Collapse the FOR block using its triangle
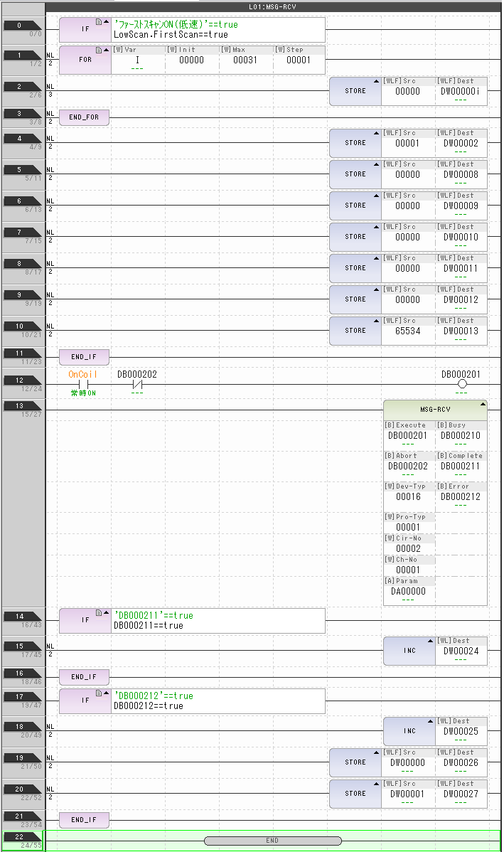Image resolution: width=504 pixels, height=852 pixels. pyautogui.click(x=107, y=50)
